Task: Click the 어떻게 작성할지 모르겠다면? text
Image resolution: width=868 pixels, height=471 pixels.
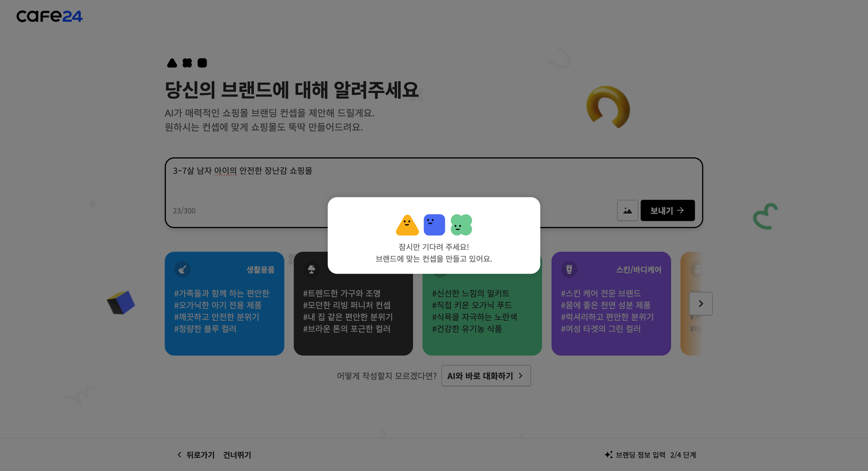Action: pyautogui.click(x=387, y=376)
